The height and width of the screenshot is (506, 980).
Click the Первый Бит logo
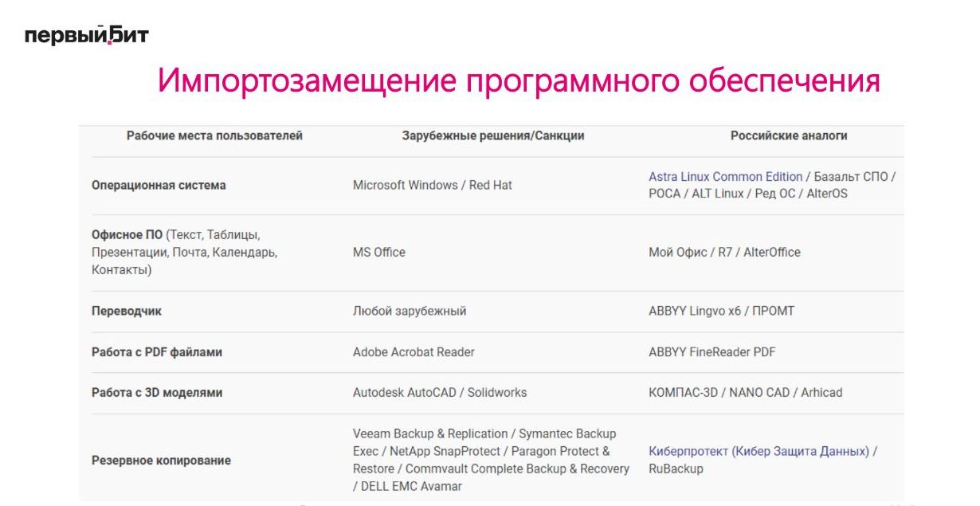87,35
